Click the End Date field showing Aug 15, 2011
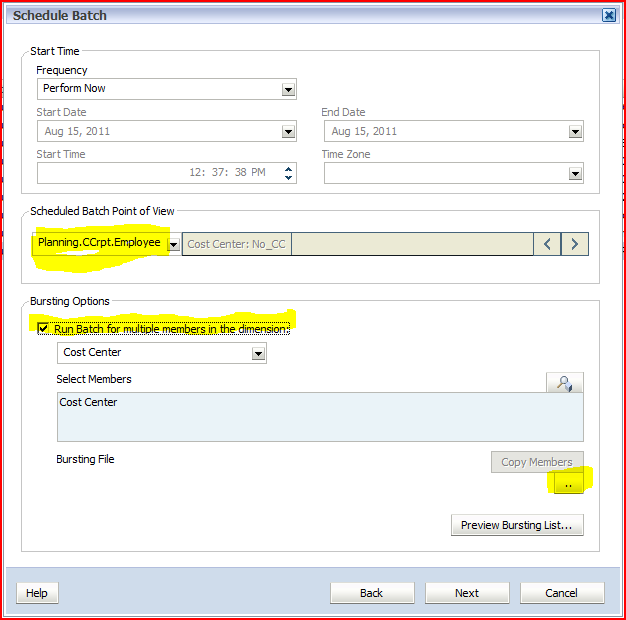Image resolution: width=626 pixels, height=620 pixels. point(454,131)
